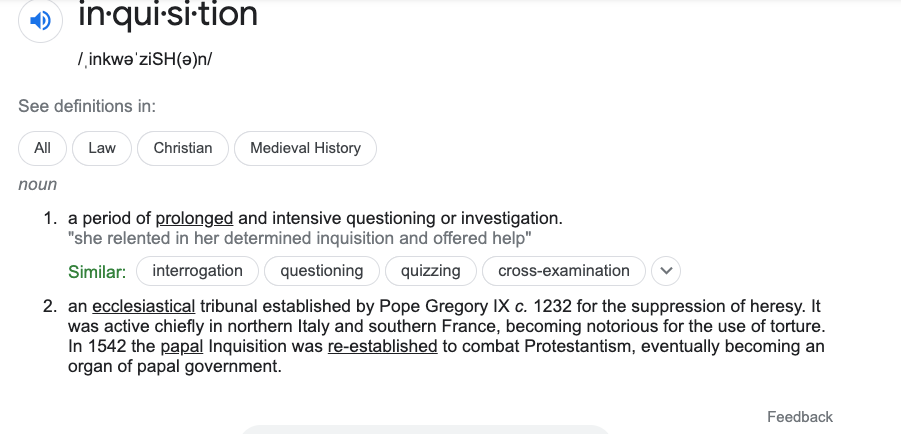Image resolution: width=901 pixels, height=434 pixels.
Task: Click the in·qui·si·tion headword
Action: point(168,15)
